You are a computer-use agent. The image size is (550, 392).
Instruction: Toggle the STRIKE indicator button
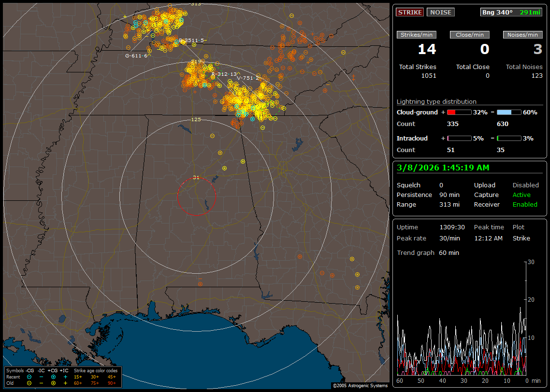[409, 12]
